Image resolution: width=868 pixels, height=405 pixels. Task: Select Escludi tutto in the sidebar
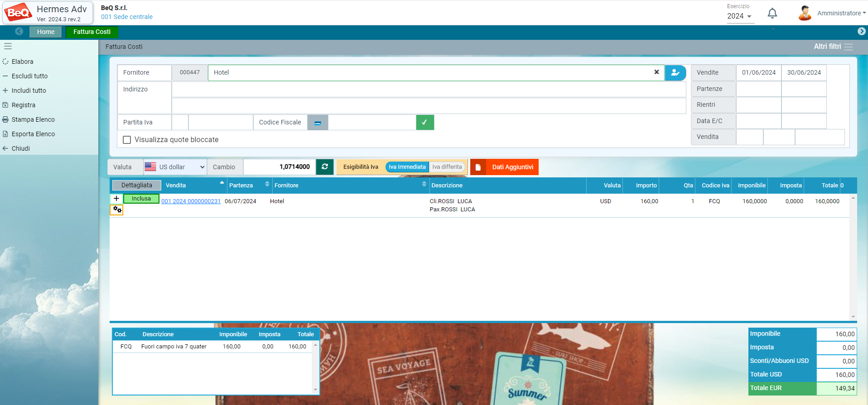pyautogui.click(x=29, y=76)
